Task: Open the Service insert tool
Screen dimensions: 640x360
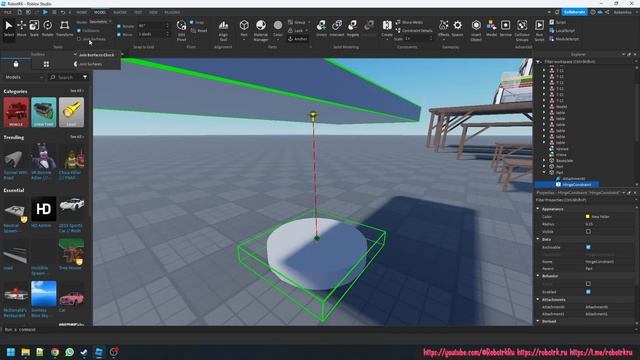Action: 506,29
